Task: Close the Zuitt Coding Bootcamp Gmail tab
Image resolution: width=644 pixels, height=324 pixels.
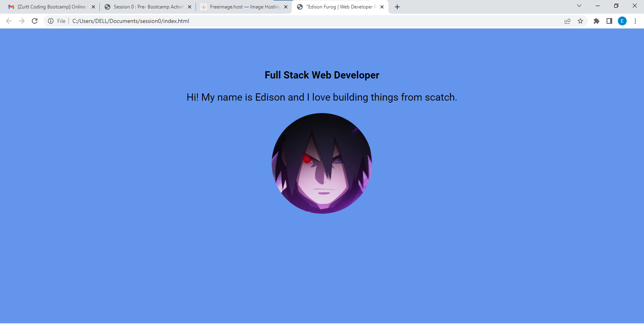Action: (93, 7)
